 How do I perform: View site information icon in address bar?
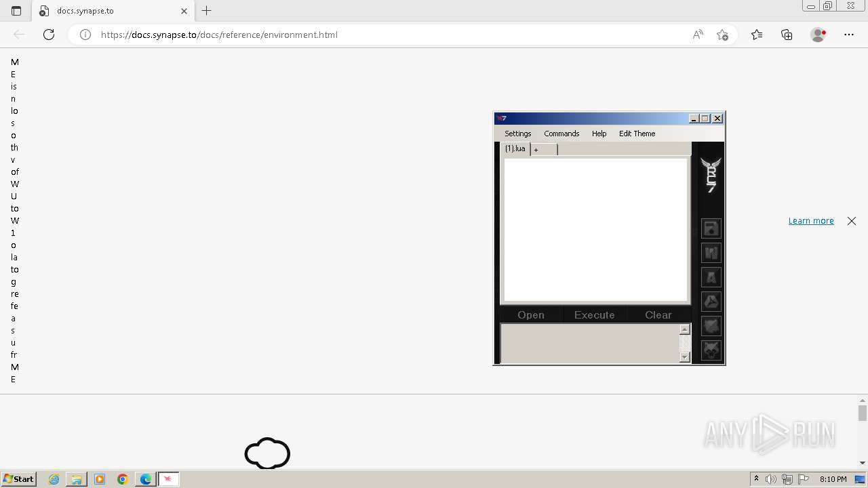coord(85,35)
